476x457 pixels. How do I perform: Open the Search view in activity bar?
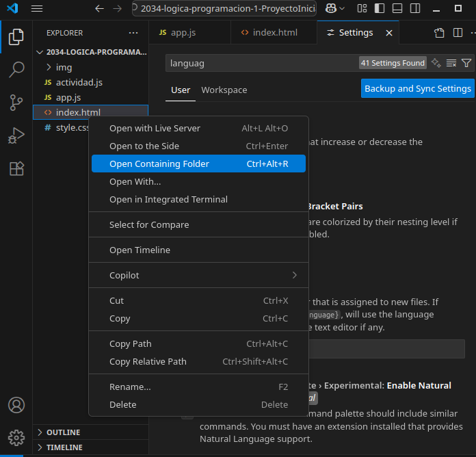(16, 70)
